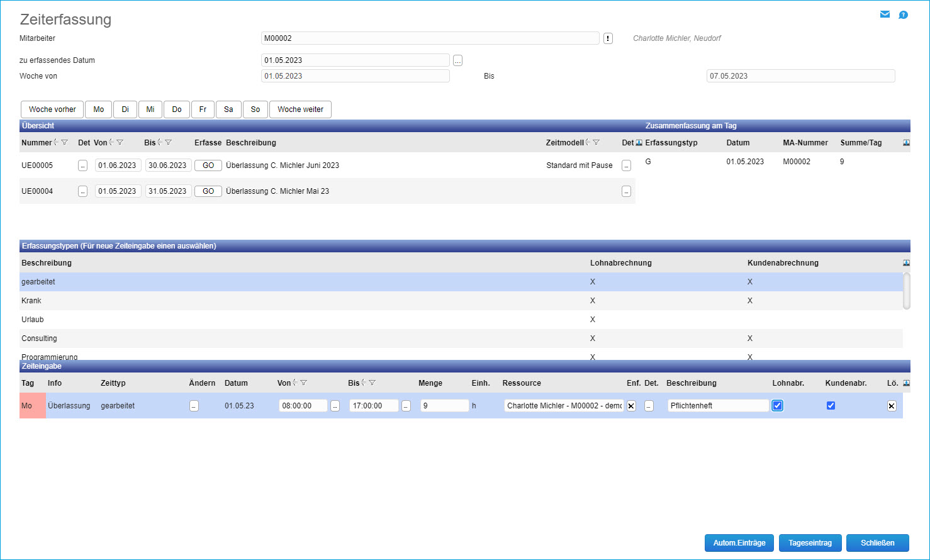Filter the Nummer column in Übersicht
The image size is (930, 560).
64,143
